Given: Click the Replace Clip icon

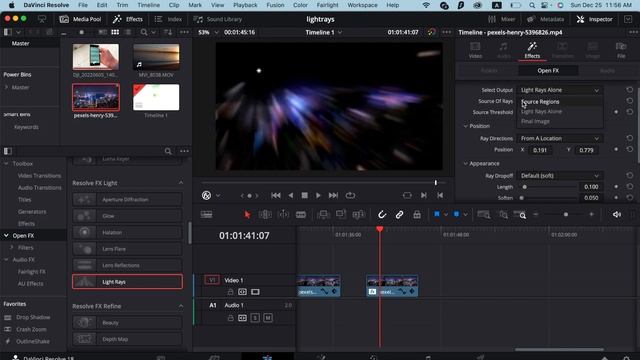Looking at the screenshot, I should [358, 215].
